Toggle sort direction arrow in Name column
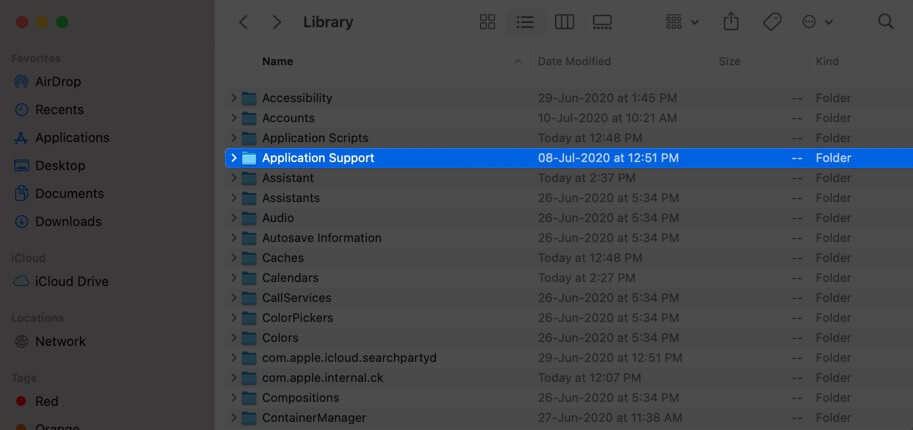 pos(518,61)
